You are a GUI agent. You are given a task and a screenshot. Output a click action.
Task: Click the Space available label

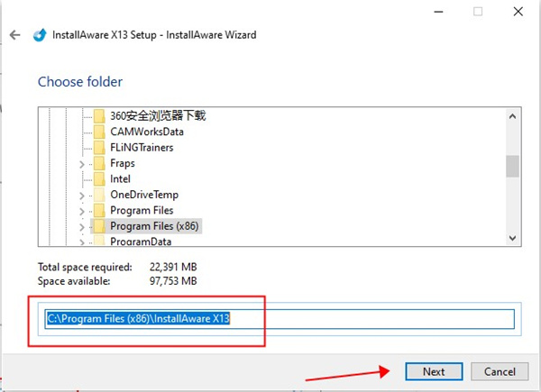point(74,281)
